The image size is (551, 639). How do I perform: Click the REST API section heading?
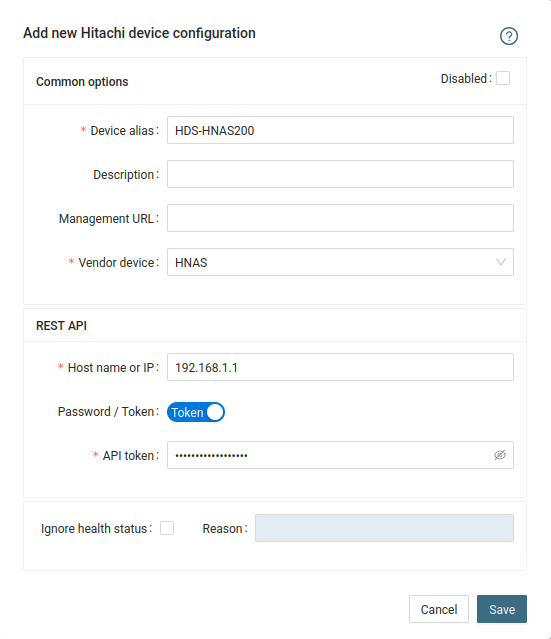coord(61,326)
